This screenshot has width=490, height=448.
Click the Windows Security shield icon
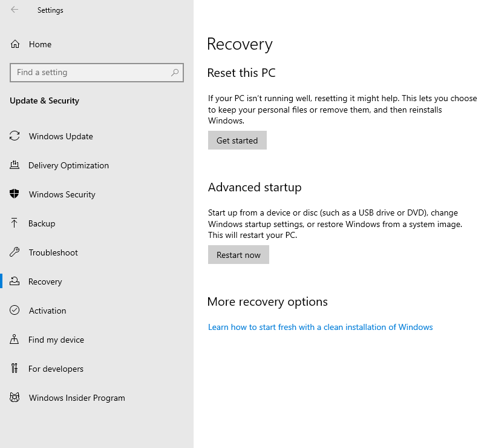click(15, 194)
